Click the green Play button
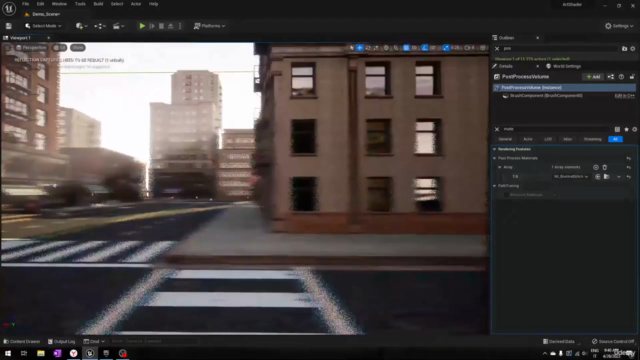This screenshot has width=640, height=360. (142, 26)
